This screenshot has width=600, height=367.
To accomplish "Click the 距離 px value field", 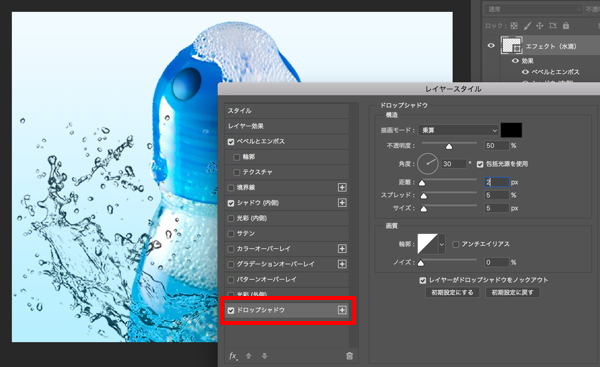I will pyautogui.click(x=497, y=182).
